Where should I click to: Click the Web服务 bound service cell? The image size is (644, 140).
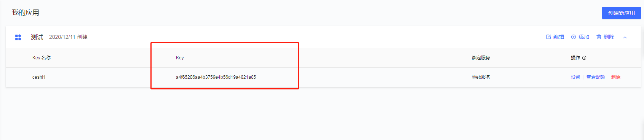pyautogui.click(x=481, y=77)
